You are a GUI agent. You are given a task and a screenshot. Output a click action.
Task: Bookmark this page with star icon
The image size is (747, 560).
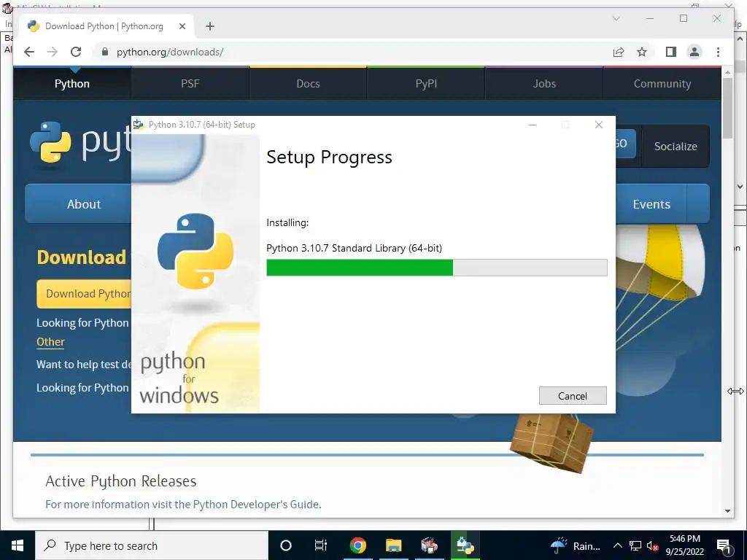tap(642, 52)
